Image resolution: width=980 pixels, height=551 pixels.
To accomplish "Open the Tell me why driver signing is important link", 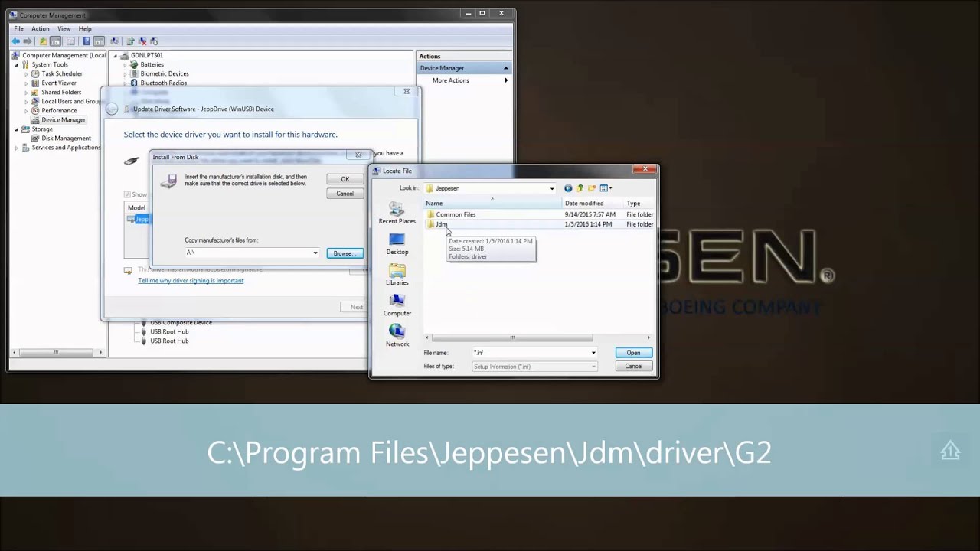I will coord(191,281).
